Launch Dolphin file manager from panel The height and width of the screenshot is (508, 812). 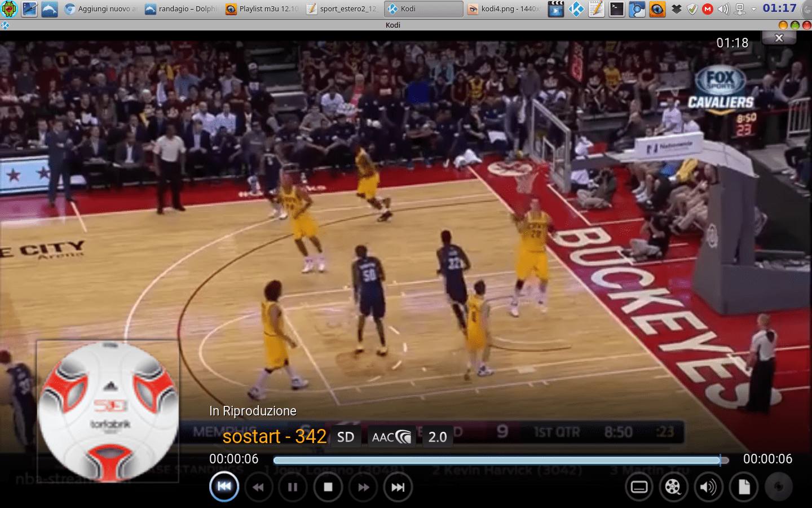[x=50, y=8]
